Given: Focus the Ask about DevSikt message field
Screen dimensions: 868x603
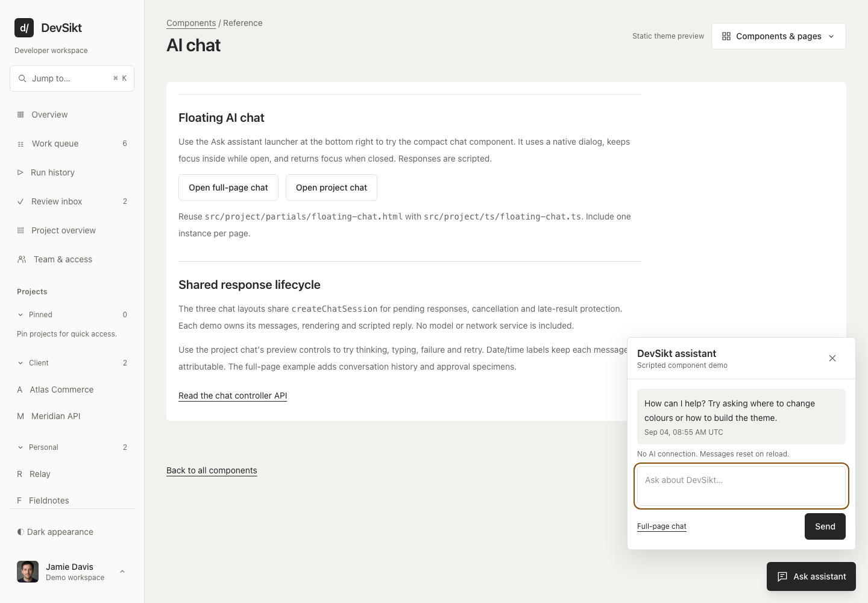Looking at the screenshot, I should 741,486.
